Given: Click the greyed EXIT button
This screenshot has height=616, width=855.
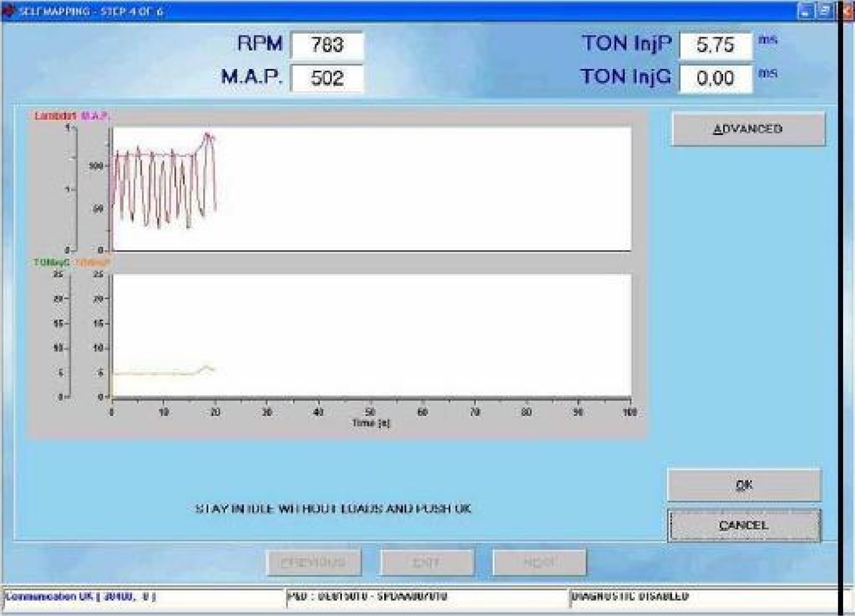Looking at the screenshot, I should click(426, 562).
